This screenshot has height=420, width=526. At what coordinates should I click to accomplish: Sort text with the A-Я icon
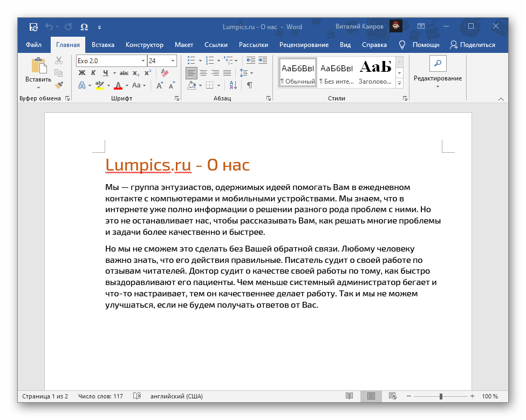233,85
